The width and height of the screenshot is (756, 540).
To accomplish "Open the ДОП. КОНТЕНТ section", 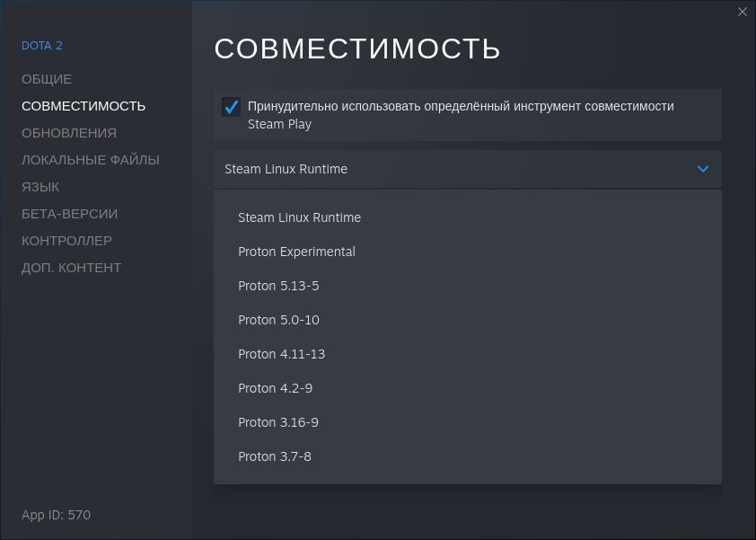I will (x=71, y=268).
